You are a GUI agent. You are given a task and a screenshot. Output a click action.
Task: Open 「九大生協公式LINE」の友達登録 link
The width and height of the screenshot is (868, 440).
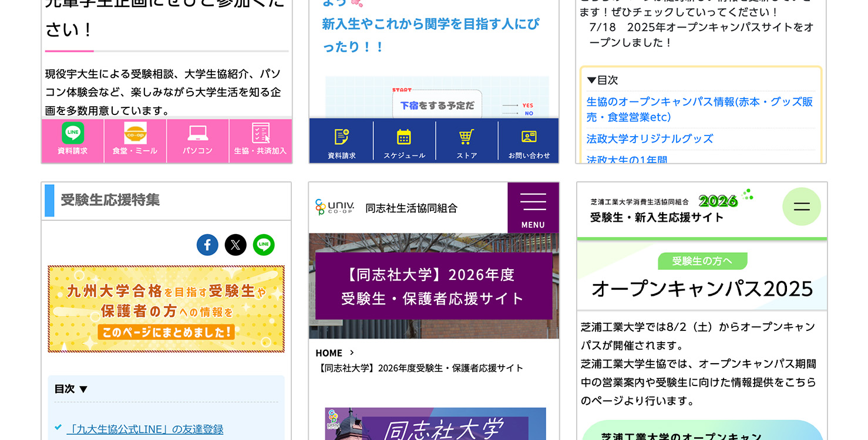coord(145,429)
